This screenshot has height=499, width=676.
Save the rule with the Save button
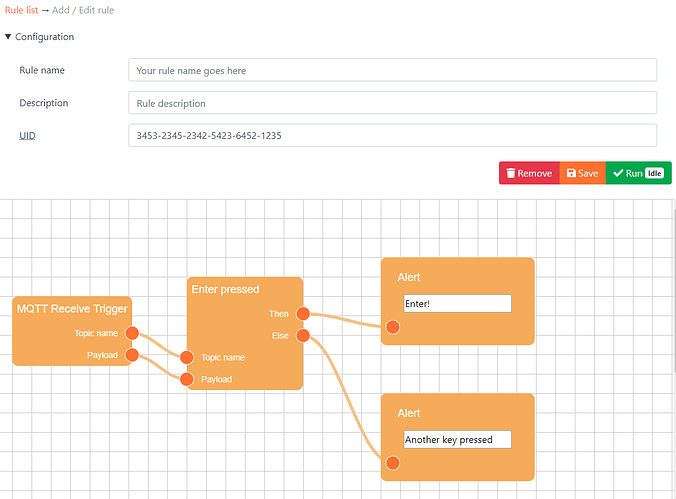point(582,173)
